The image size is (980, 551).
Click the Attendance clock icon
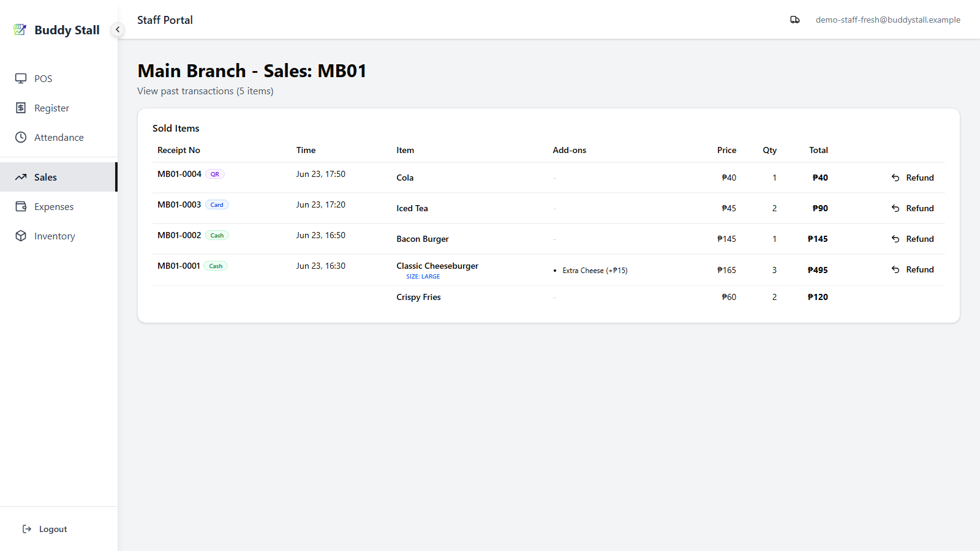click(x=21, y=137)
